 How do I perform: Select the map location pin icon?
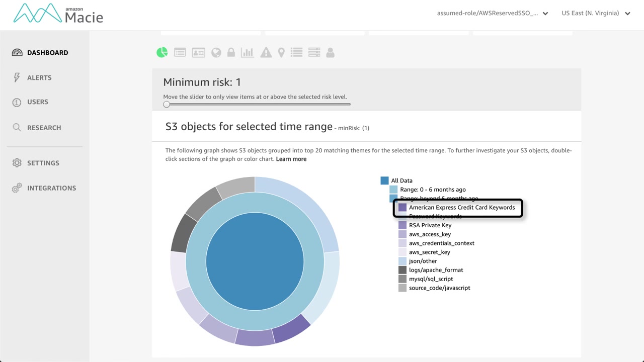coord(281,52)
